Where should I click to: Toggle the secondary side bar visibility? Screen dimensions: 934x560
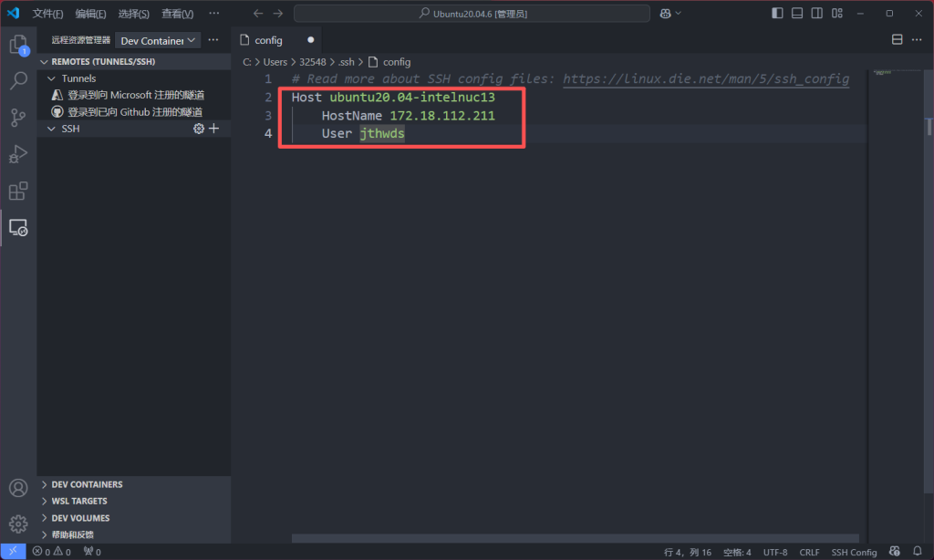(817, 14)
